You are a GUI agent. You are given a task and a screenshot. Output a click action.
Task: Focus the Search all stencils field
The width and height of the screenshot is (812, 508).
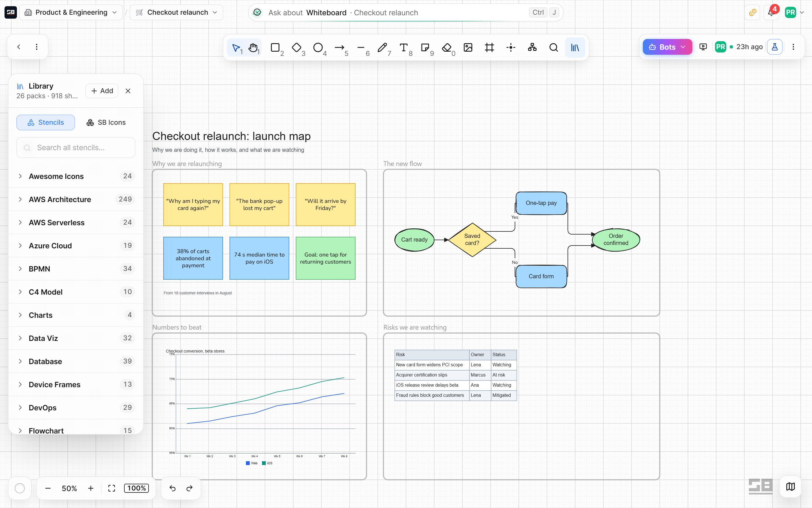coord(76,148)
